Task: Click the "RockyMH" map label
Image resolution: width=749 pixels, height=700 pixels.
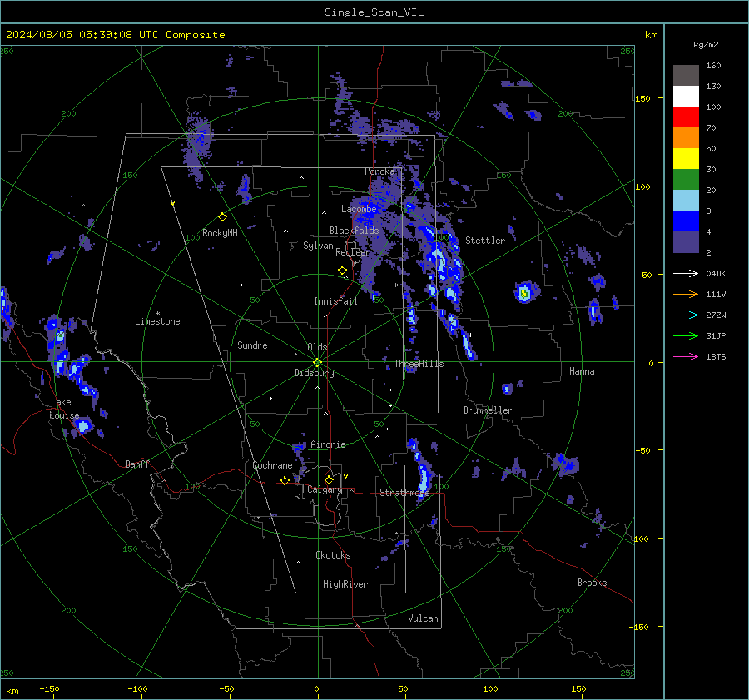Action: coord(220,233)
